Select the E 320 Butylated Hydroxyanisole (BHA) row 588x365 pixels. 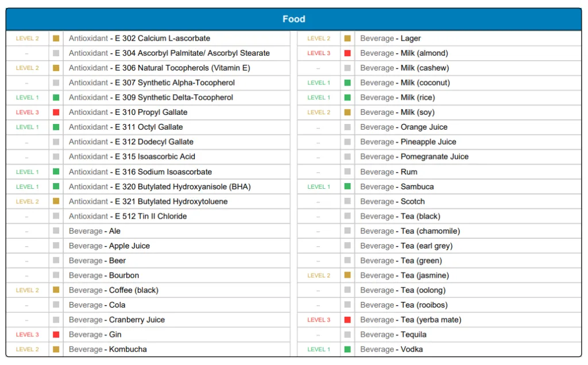tap(160, 187)
